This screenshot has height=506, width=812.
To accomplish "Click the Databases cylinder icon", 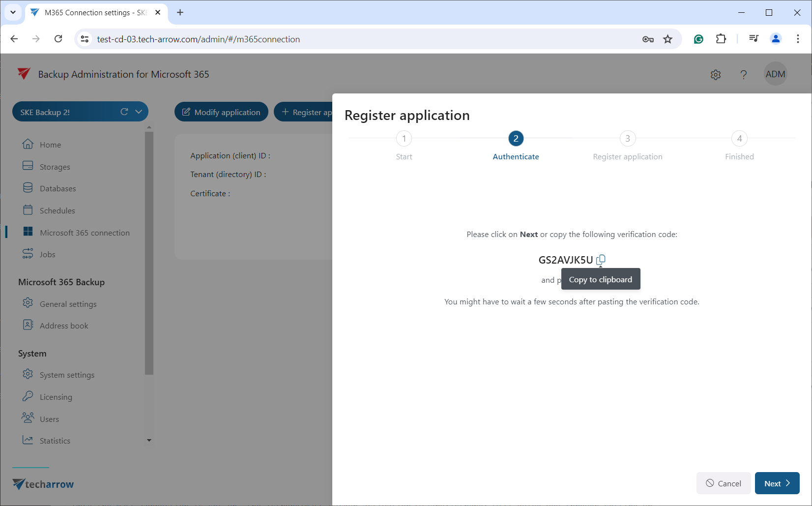I will [x=28, y=188].
